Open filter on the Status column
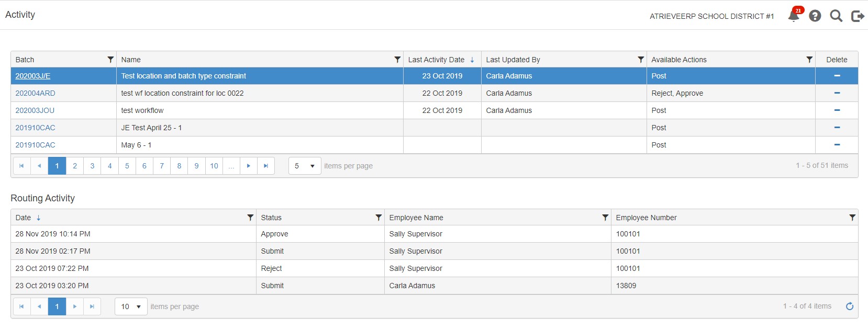 pyautogui.click(x=379, y=218)
